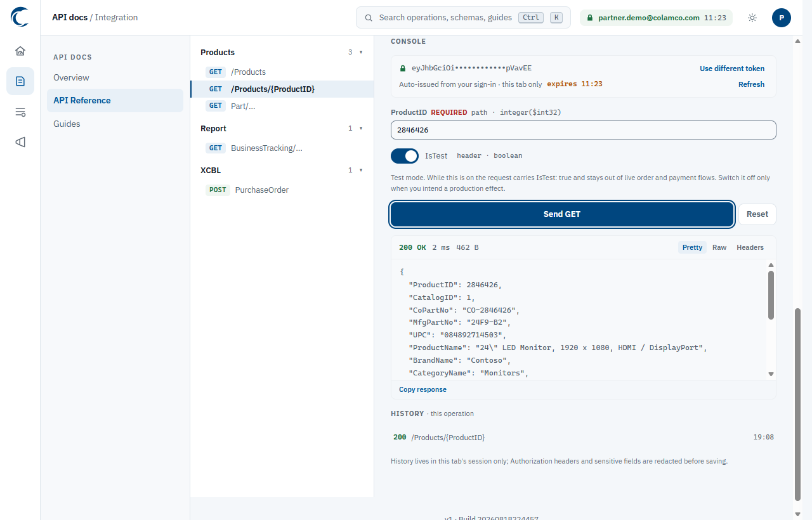
Task: Click the Send GET button
Action: click(x=562, y=214)
